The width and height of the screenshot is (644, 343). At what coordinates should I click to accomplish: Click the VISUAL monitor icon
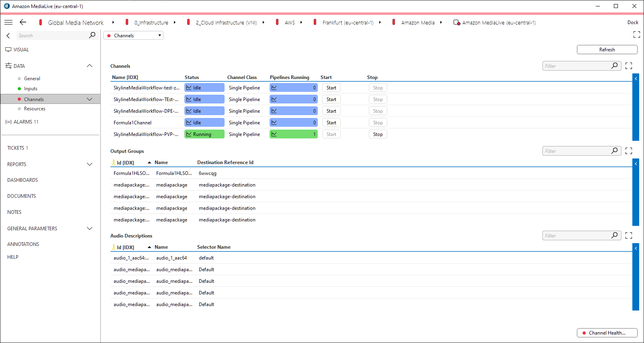[x=8, y=50]
